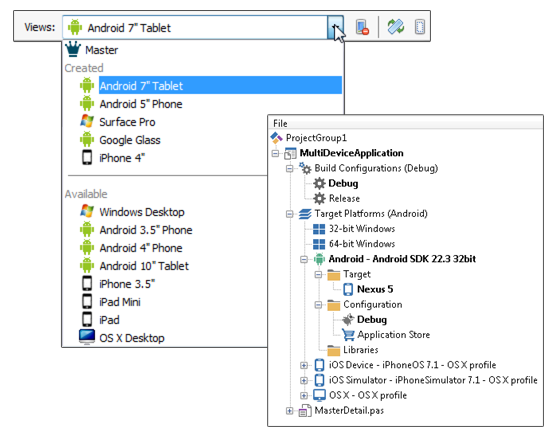Pick Windows Desktop from Available views
The width and height of the screenshot is (558, 438).
tap(142, 212)
